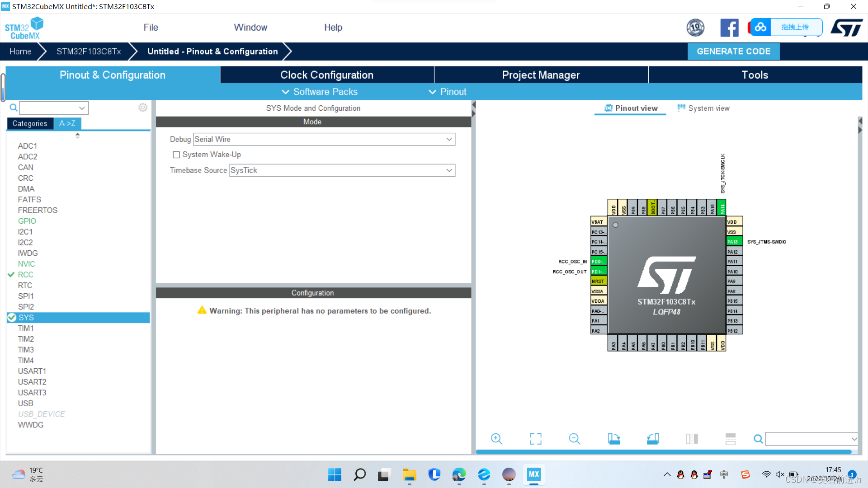Switch to the Clock Configuration tab
The image size is (868, 488).
click(x=326, y=75)
